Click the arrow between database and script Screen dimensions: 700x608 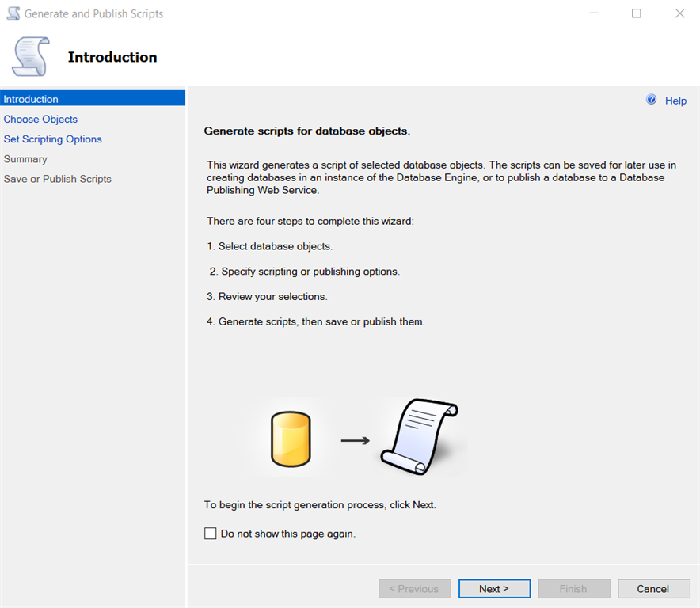[356, 440]
